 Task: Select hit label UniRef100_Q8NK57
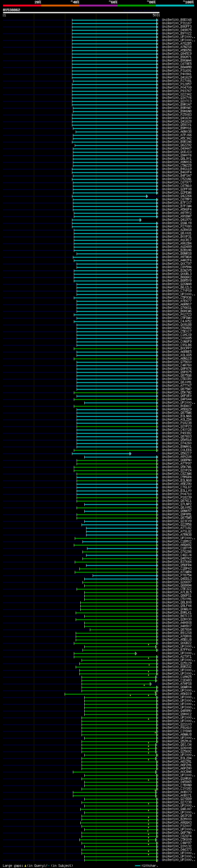pyautogui.click(x=177, y=511)
